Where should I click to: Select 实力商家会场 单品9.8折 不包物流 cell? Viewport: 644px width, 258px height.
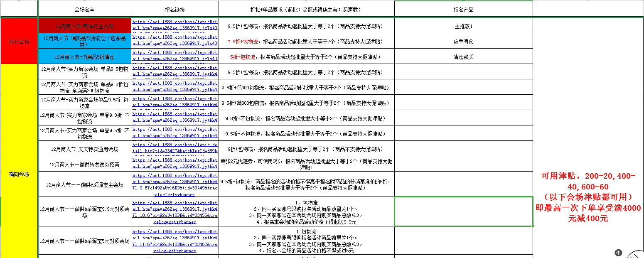[84, 118]
